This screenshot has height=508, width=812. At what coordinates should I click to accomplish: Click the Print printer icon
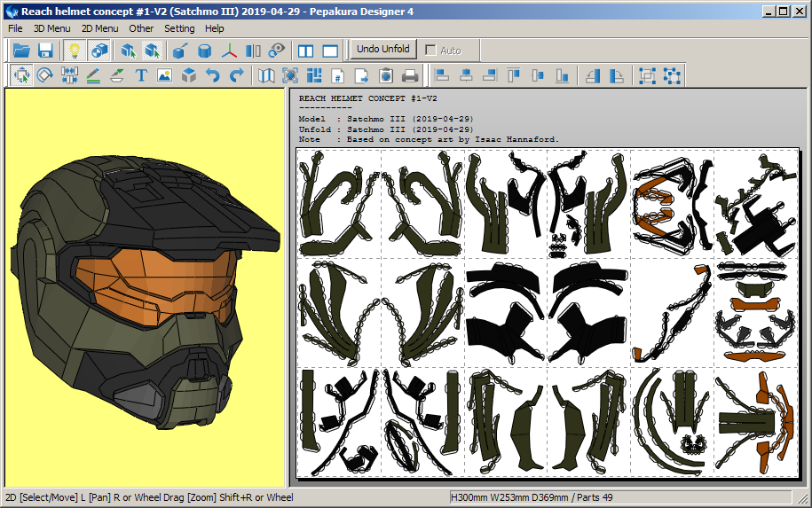point(410,75)
